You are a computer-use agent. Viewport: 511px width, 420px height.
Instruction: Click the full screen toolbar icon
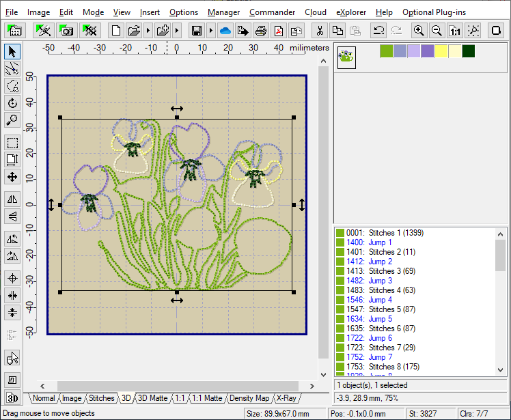point(496,31)
